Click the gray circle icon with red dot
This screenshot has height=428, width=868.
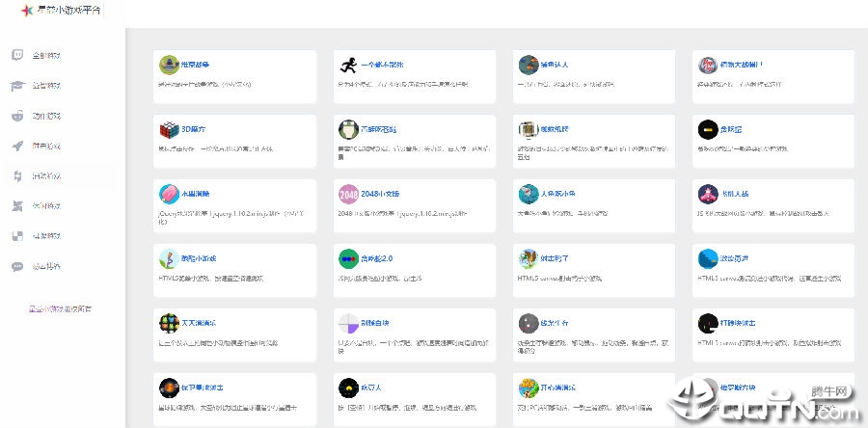pyautogui.click(x=529, y=324)
